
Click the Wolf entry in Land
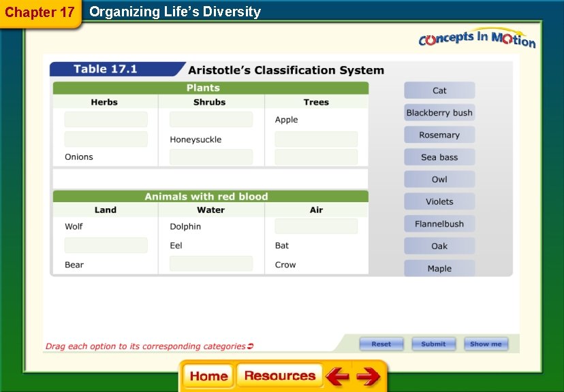point(74,227)
